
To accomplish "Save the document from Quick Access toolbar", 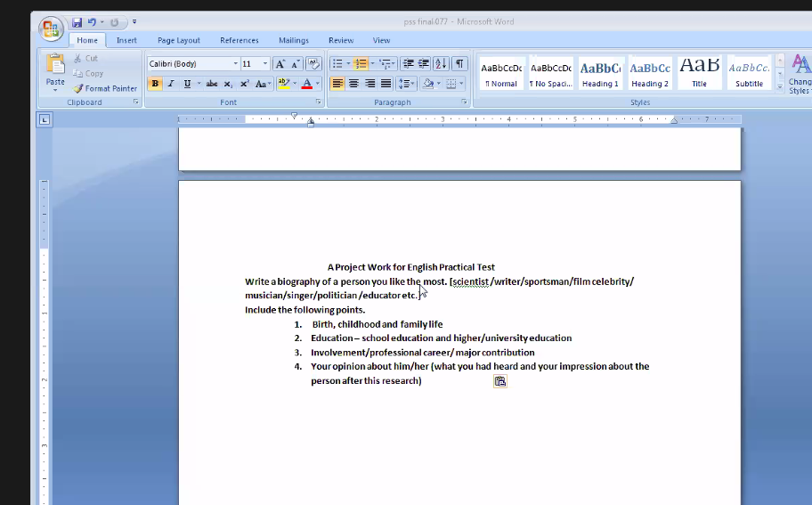I will (x=77, y=22).
